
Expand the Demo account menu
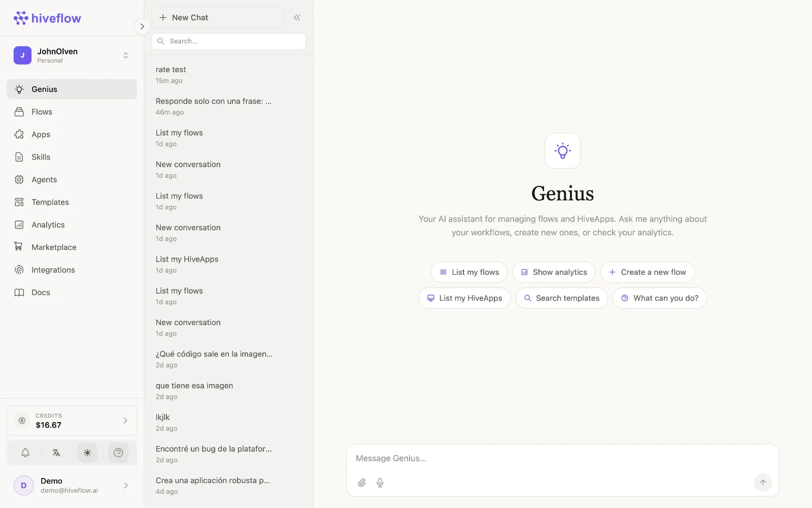(72, 485)
